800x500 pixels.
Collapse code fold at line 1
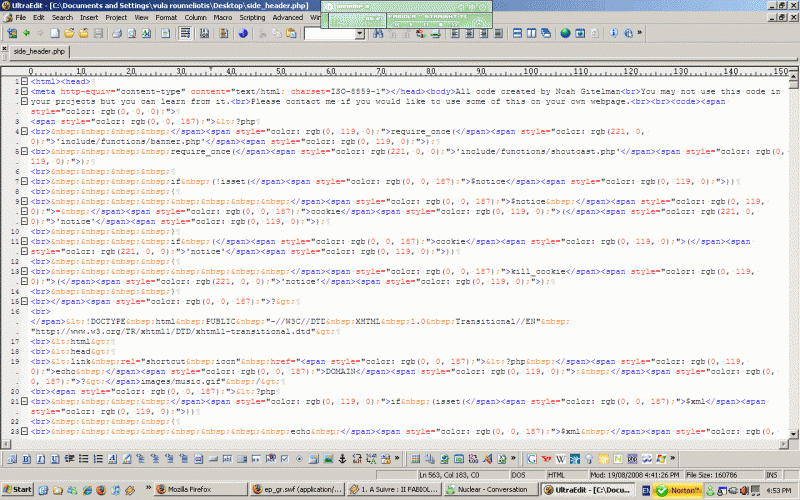pyautogui.click(x=24, y=81)
